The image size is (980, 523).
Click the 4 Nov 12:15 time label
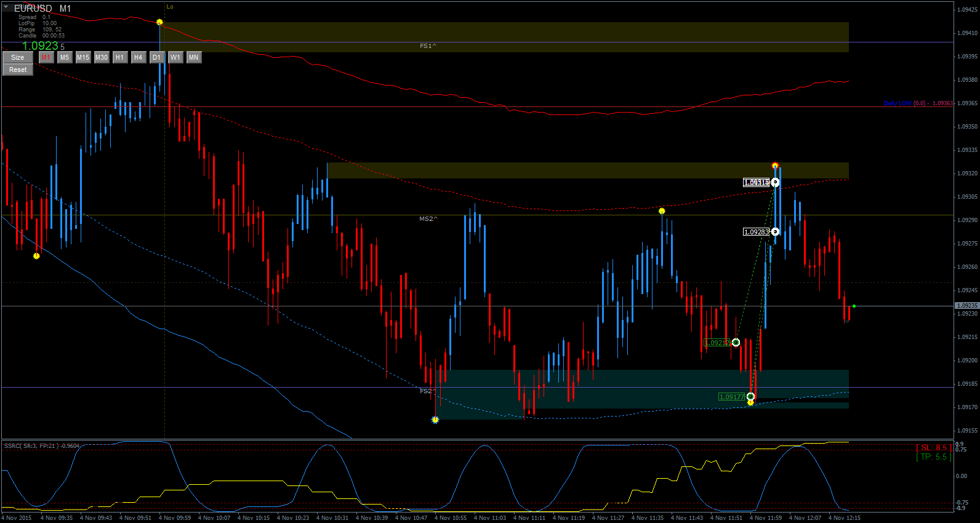[845, 517]
